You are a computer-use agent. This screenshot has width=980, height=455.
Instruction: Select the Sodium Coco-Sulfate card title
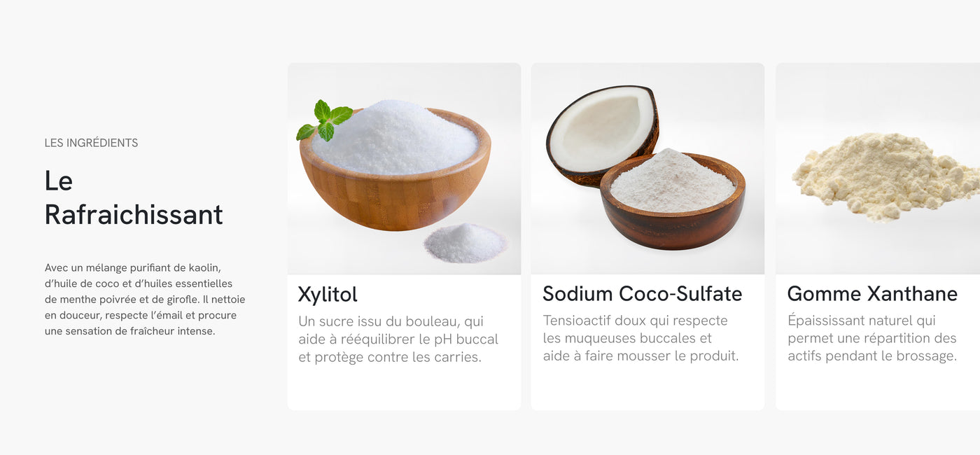point(642,294)
